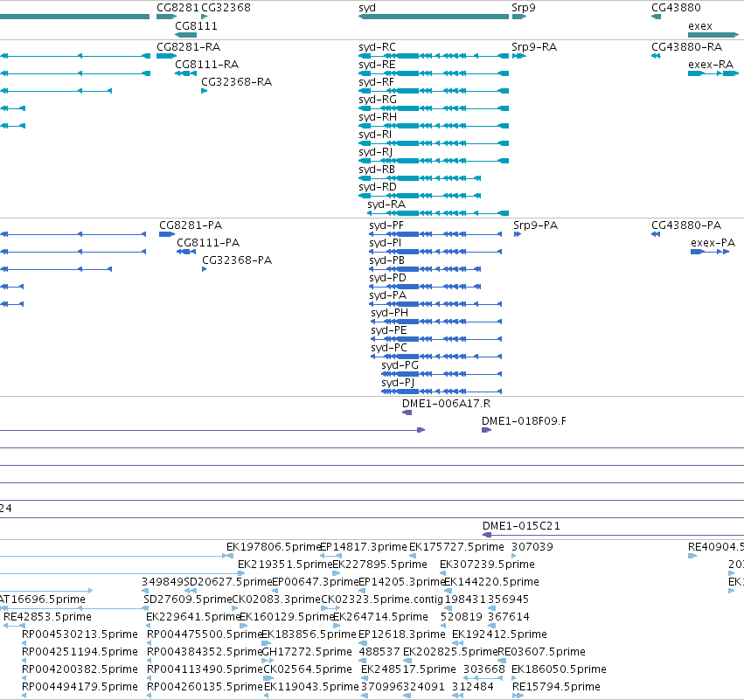Screen dimensions: 744x700
Task: Click the Srp9 gene label
Action: pos(524,8)
